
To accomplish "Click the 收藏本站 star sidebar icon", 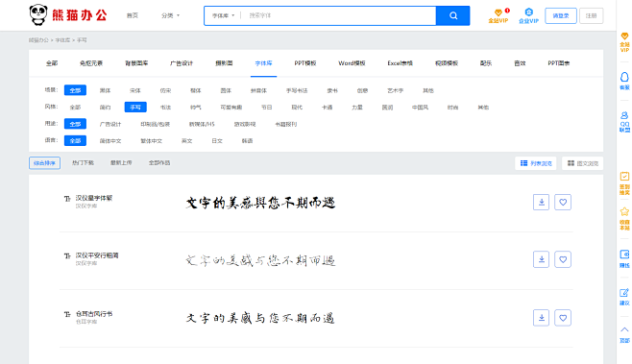I will (624, 218).
